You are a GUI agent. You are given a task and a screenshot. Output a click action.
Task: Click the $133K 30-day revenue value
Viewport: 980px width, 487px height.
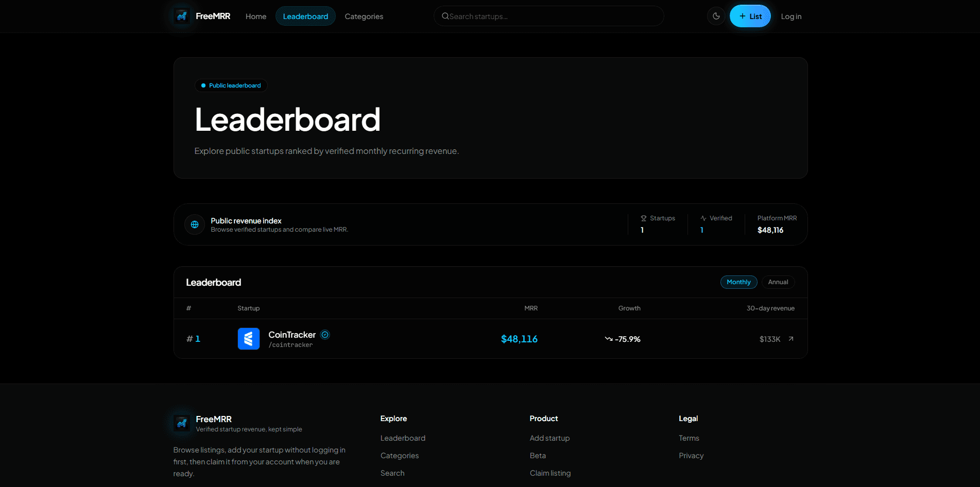[770, 339]
